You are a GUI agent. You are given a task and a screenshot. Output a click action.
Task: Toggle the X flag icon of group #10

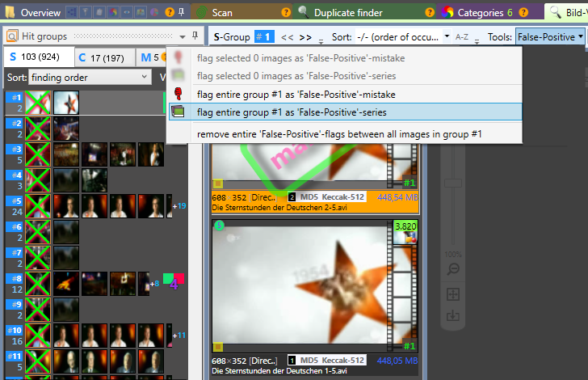tap(38, 336)
